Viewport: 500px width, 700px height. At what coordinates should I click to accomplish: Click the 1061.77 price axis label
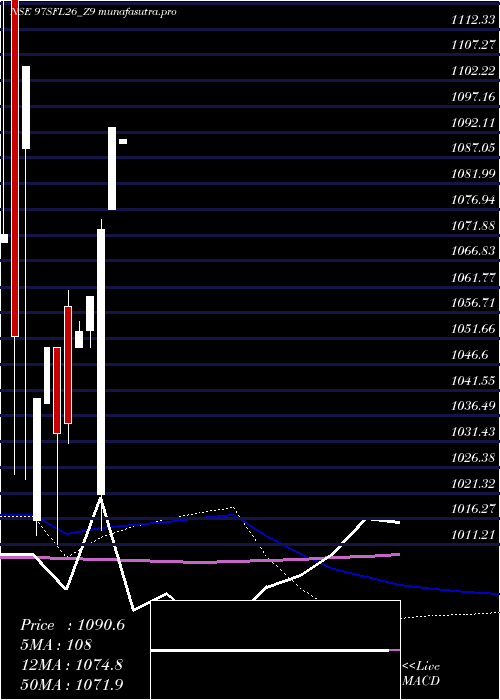pos(473,277)
